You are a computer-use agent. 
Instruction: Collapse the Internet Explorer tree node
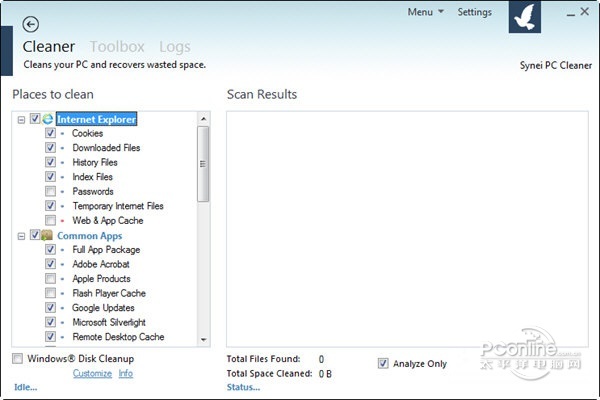[x=21, y=120]
